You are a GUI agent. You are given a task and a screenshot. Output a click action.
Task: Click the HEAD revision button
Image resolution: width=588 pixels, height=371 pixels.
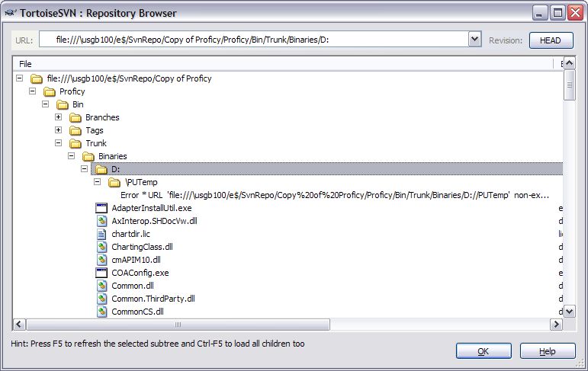tap(551, 40)
